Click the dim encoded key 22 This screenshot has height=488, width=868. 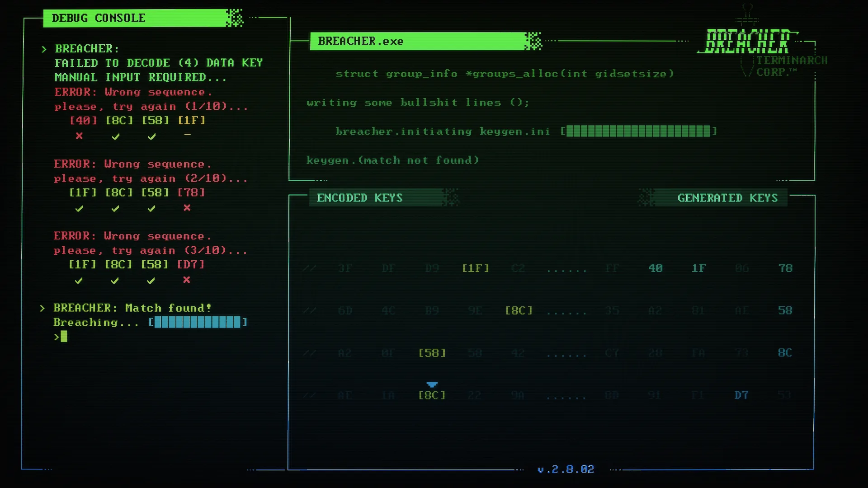coord(475,395)
